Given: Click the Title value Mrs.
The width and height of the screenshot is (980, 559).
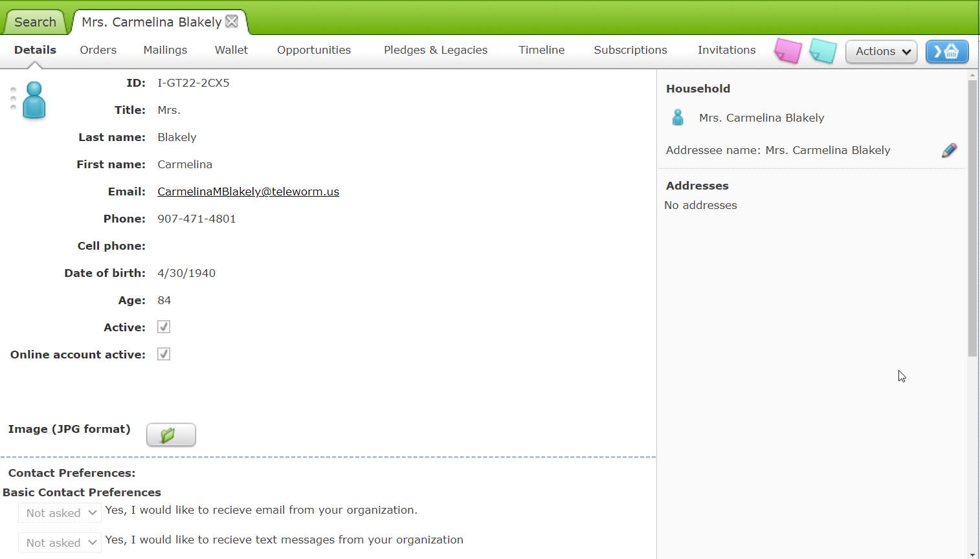Looking at the screenshot, I should point(169,110).
